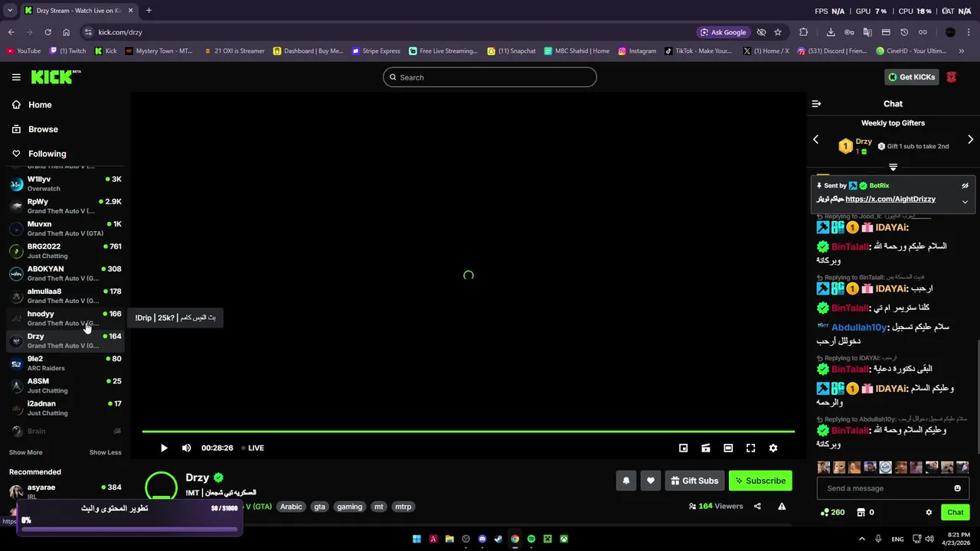Open hnodyy channel from sidebar
980x551 pixels.
tap(65, 318)
